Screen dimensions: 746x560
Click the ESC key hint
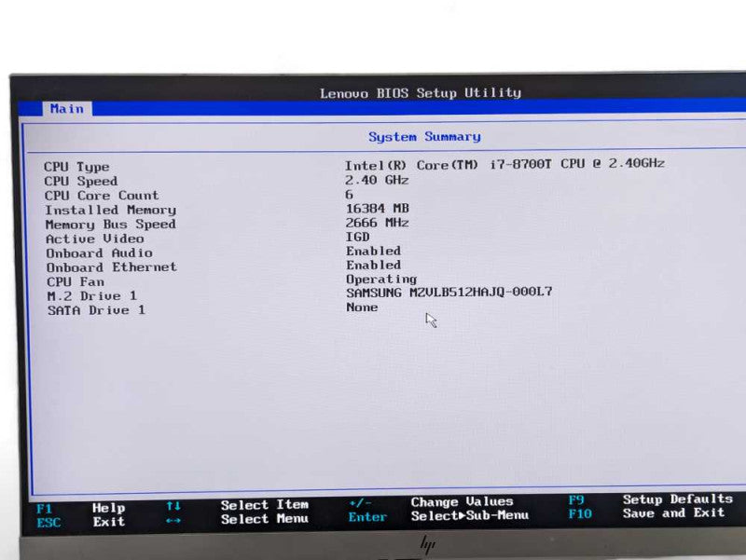[x=48, y=523]
